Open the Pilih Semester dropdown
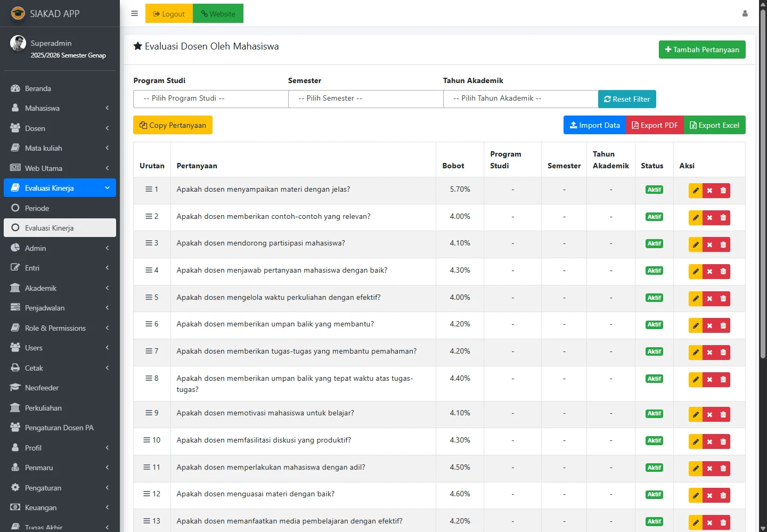The width and height of the screenshot is (767, 532). [x=365, y=99]
